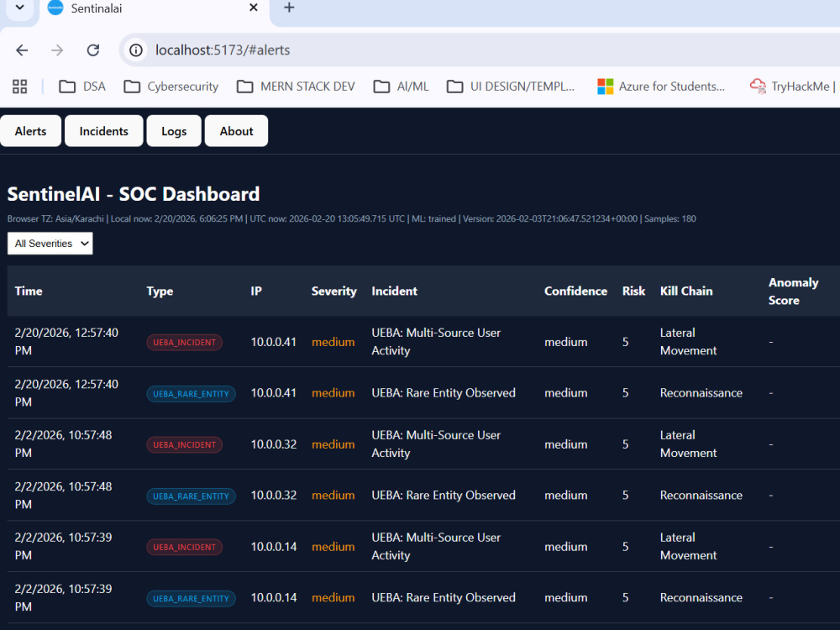Click the Severity column header
The height and width of the screenshot is (630, 840).
click(x=333, y=291)
